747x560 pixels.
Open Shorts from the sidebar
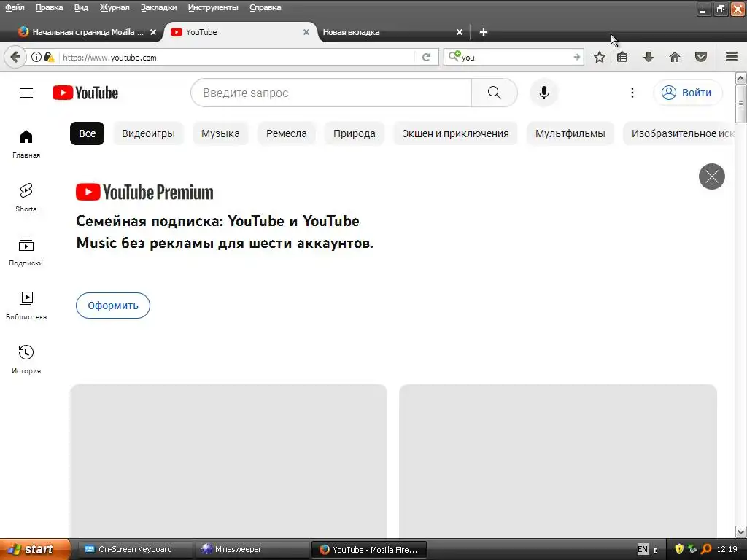coord(26,198)
